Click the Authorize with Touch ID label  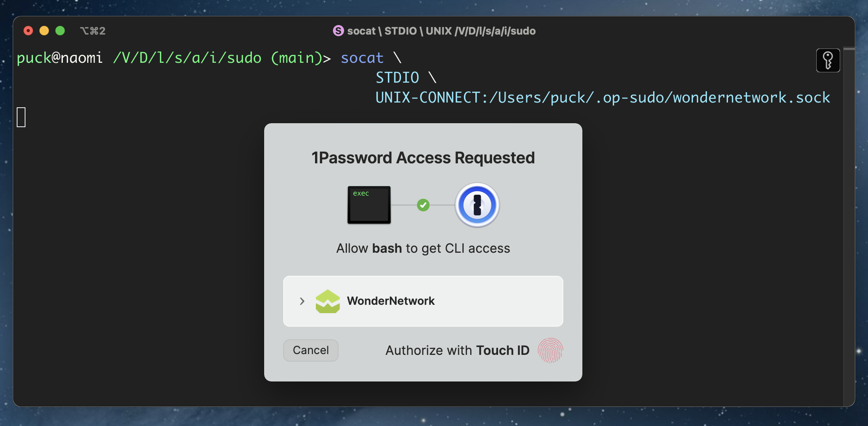pyautogui.click(x=457, y=350)
